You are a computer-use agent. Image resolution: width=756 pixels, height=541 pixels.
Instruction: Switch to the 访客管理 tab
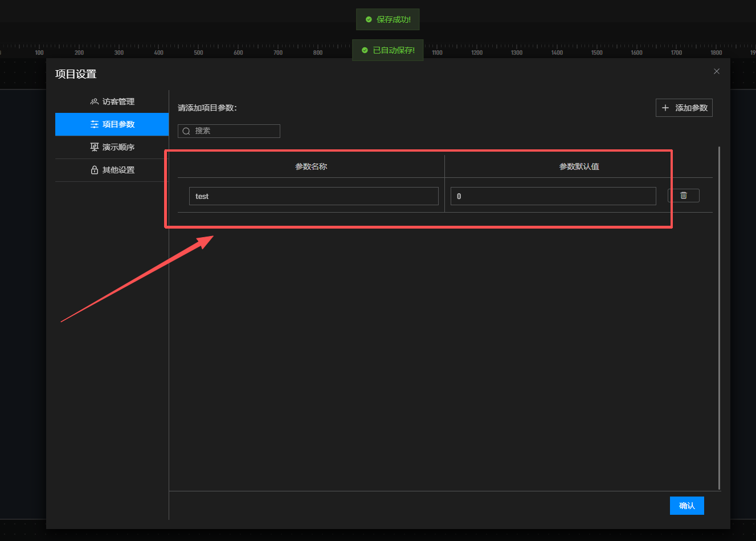[118, 101]
